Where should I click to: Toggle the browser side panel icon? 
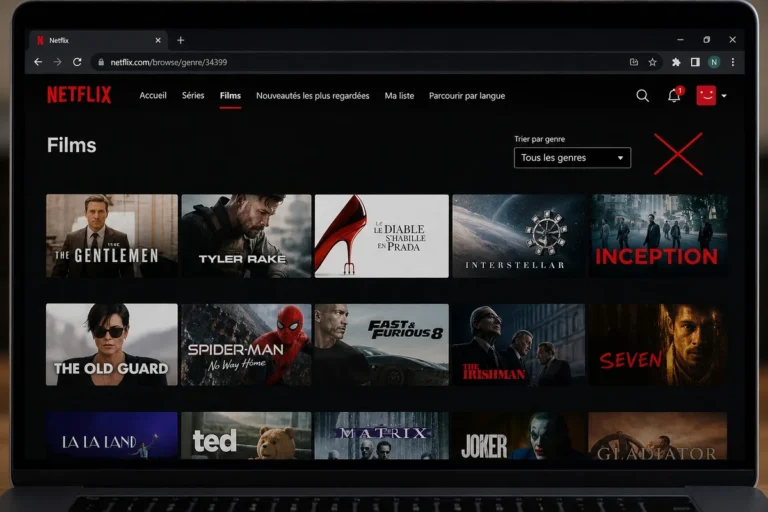(695, 62)
